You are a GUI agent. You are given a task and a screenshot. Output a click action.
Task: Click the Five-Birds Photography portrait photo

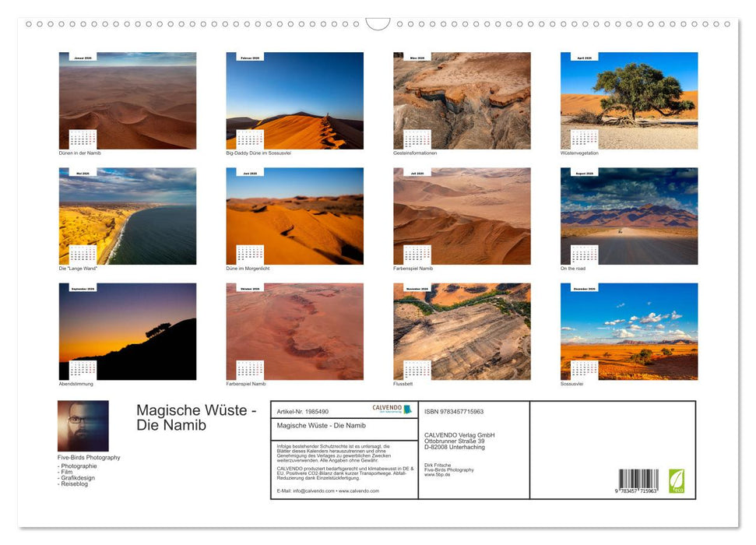pyautogui.click(x=82, y=424)
